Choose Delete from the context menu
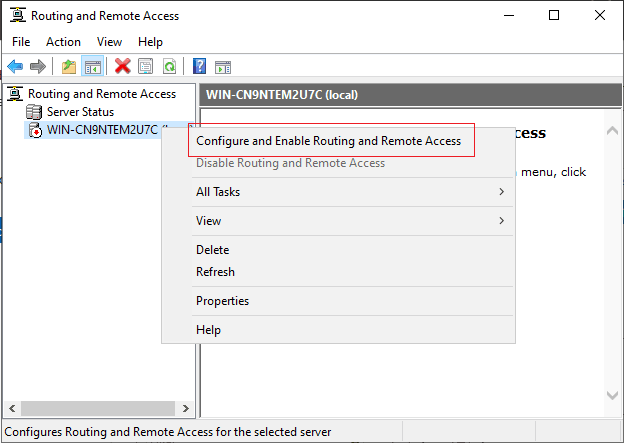624x443 pixels. pos(212,250)
